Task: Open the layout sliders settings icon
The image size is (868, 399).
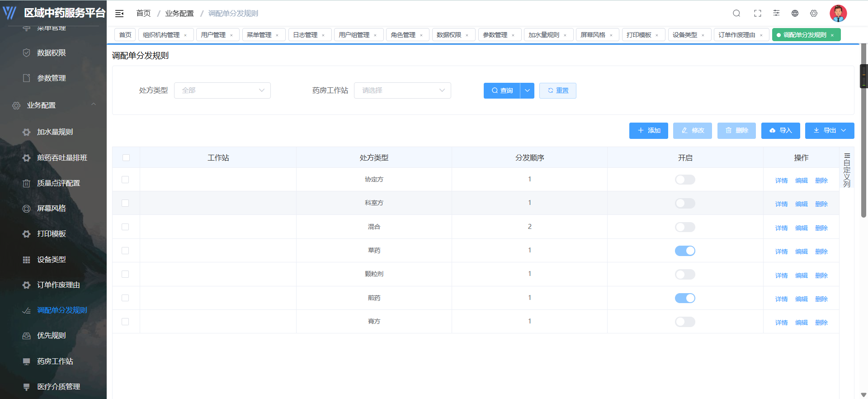Action: [776, 13]
